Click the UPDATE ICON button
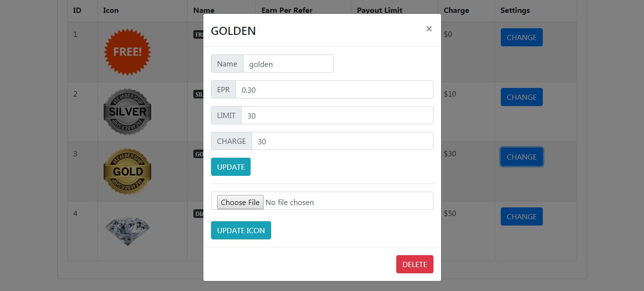 (x=241, y=230)
